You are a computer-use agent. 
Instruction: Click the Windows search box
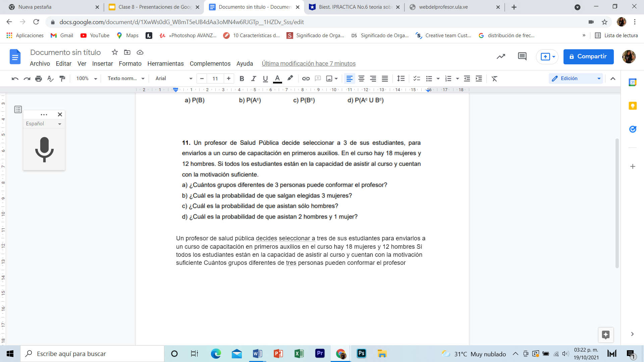point(93,354)
